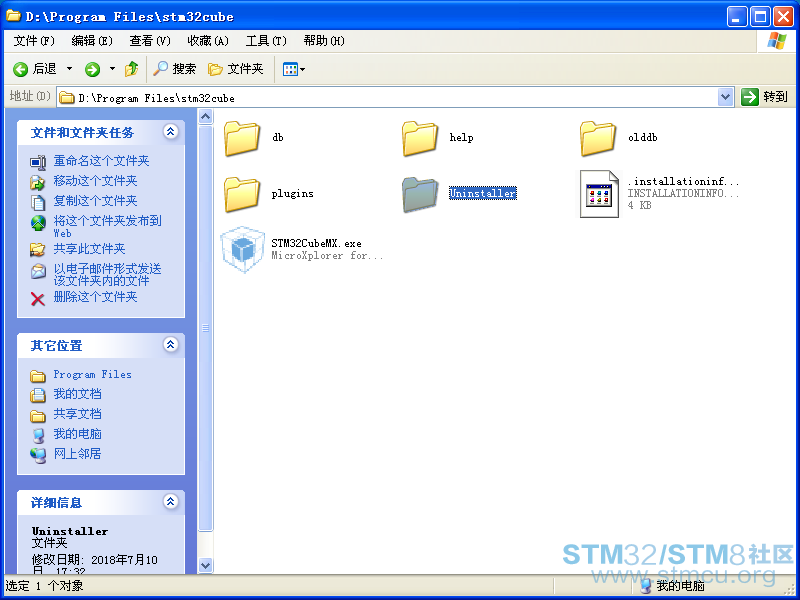This screenshot has width=800, height=600.
Task: Click sidebar scrollbar down arrow
Action: click(205, 565)
